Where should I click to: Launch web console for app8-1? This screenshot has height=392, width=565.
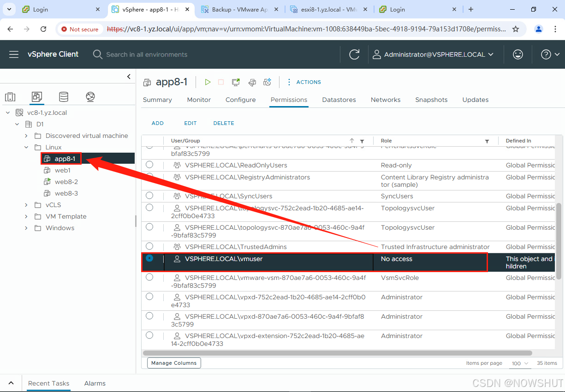click(x=236, y=82)
